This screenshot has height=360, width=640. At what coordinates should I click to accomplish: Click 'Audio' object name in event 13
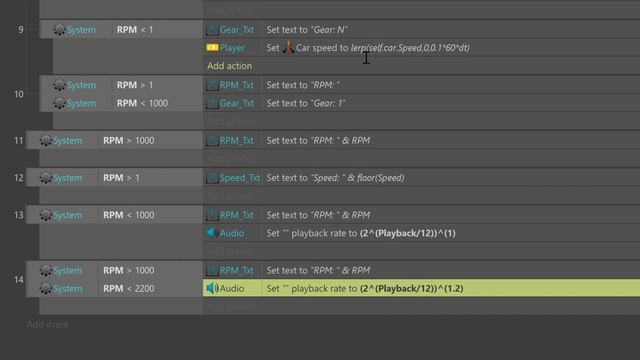[232, 233]
